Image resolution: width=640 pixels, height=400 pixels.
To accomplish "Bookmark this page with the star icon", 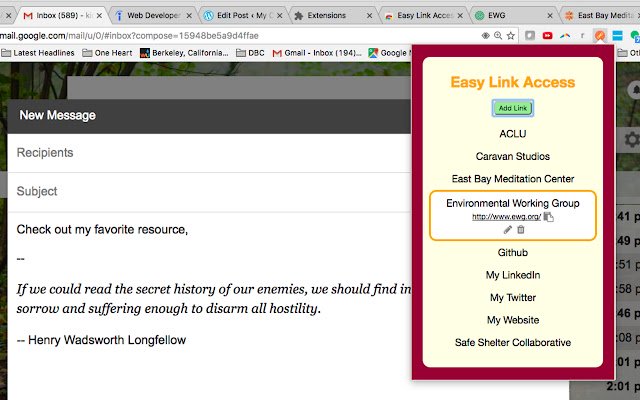I will 511,36.
